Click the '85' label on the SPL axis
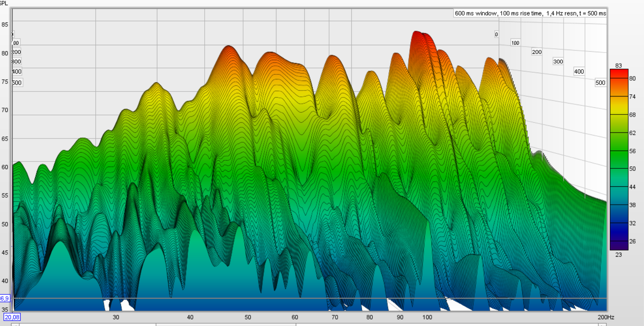Screen dimensions: 644x326 5,24
